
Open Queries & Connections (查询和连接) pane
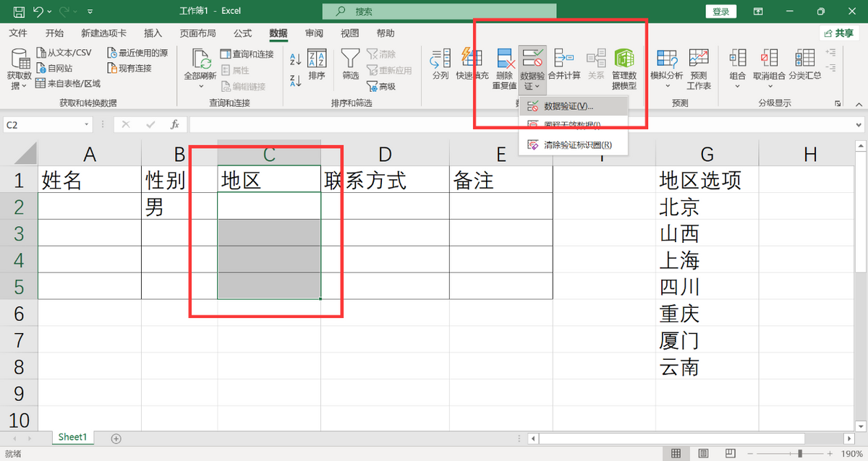coord(247,54)
